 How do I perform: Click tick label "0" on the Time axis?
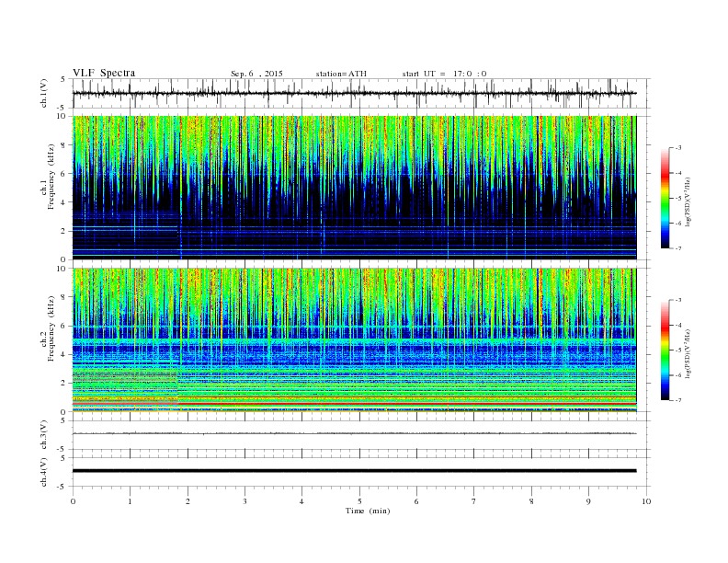point(73,501)
